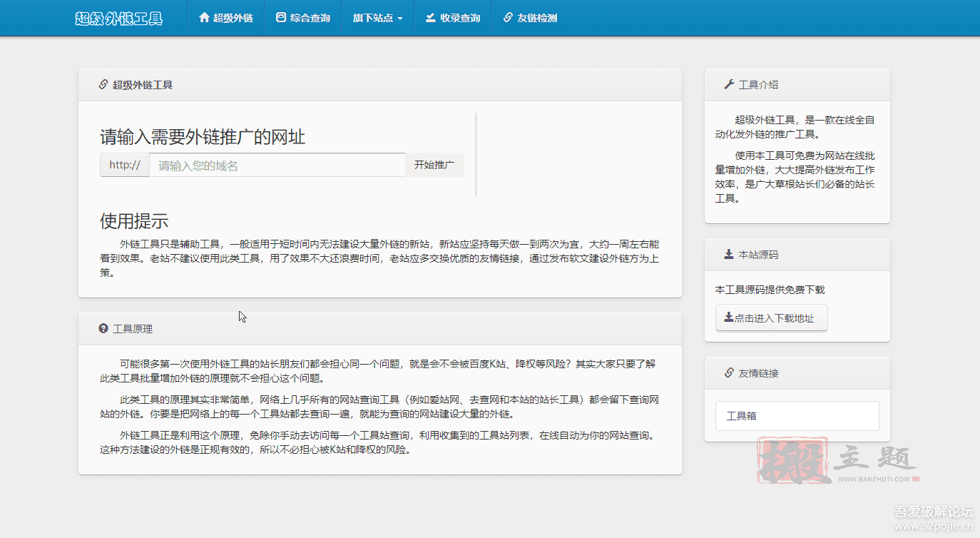Click the link icon beside 超级外链工具 panel title
The height and width of the screenshot is (538, 980).
click(x=103, y=85)
